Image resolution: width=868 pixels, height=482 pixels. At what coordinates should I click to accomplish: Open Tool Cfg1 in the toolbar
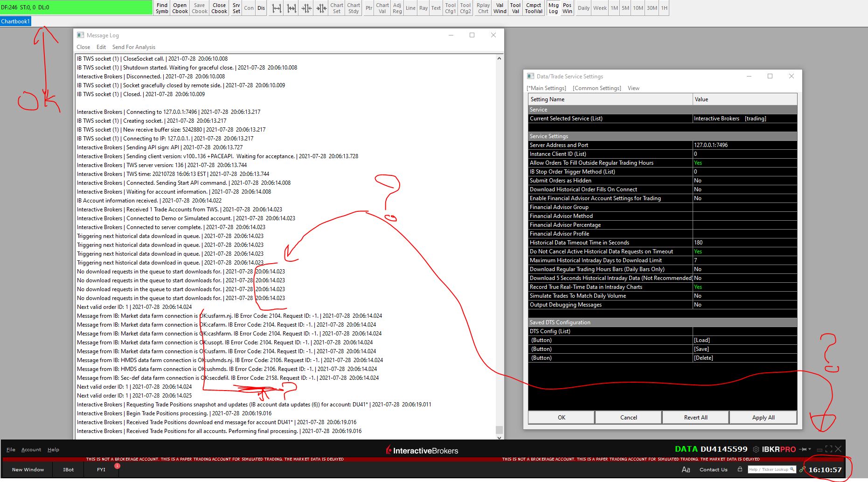coord(451,8)
